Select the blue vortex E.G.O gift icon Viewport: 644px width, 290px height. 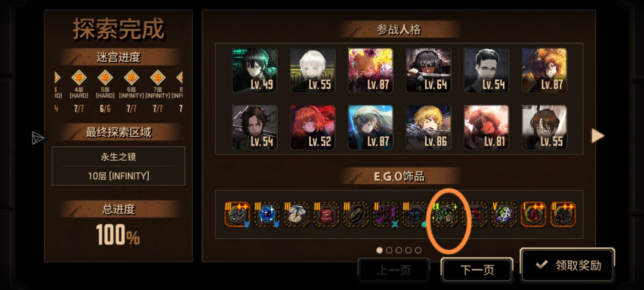pyautogui.click(x=267, y=214)
